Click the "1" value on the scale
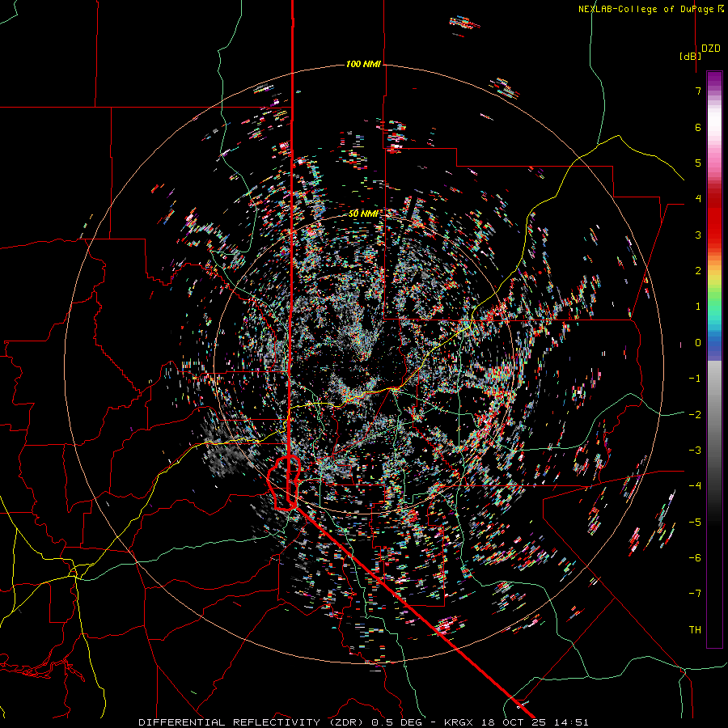The height and width of the screenshot is (728, 728). (x=698, y=307)
